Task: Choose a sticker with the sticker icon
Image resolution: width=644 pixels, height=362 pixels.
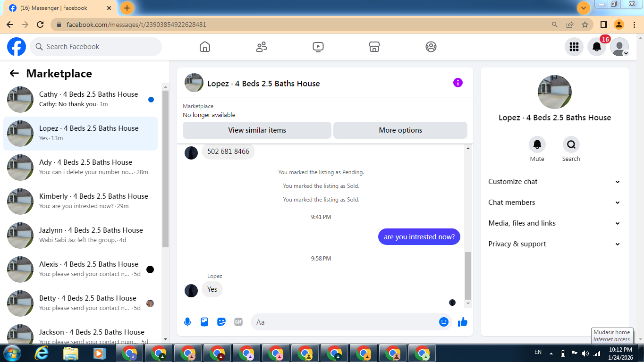Action: (221, 322)
